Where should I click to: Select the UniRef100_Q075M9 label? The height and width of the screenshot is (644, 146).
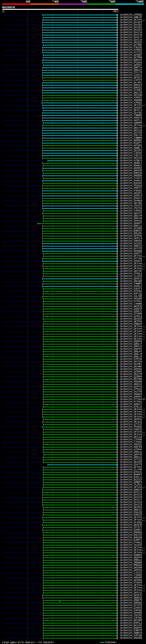131,58
